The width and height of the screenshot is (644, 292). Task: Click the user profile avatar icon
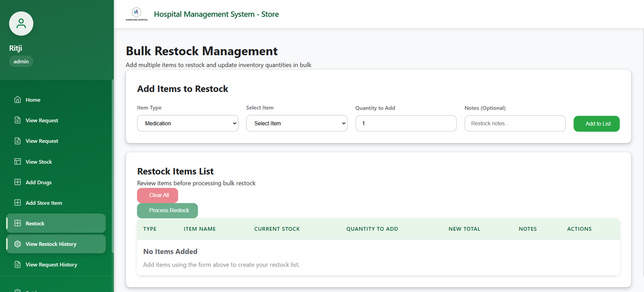21,24
